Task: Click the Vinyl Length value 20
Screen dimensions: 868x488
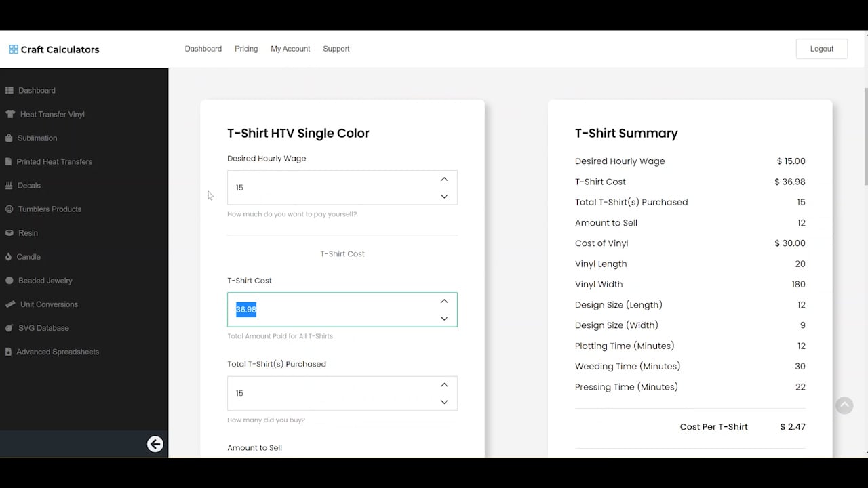Action: point(800,264)
